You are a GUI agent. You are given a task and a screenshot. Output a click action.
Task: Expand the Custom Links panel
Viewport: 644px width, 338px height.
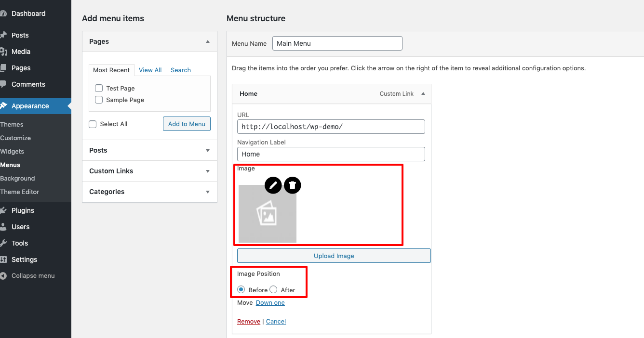click(x=149, y=171)
